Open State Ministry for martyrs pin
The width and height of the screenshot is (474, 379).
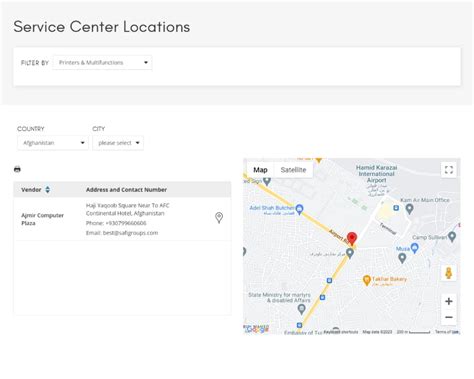[x=301, y=309]
